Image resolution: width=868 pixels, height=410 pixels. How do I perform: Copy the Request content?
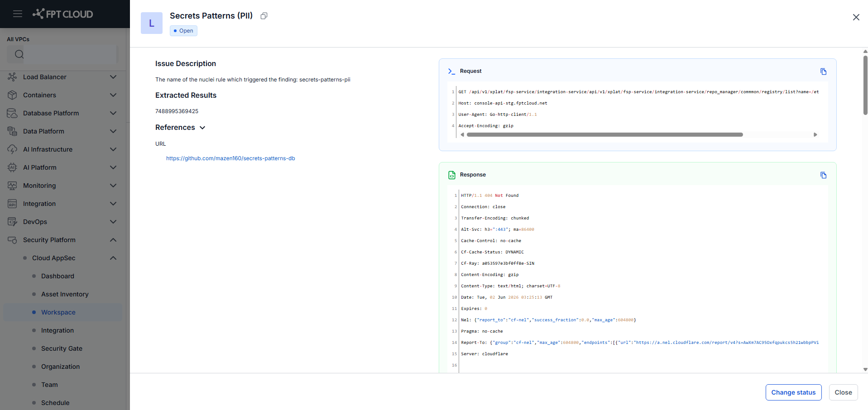(823, 72)
